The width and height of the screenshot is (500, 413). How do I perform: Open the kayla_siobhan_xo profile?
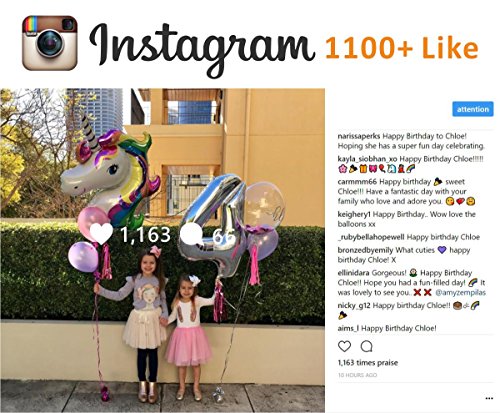[x=367, y=159]
